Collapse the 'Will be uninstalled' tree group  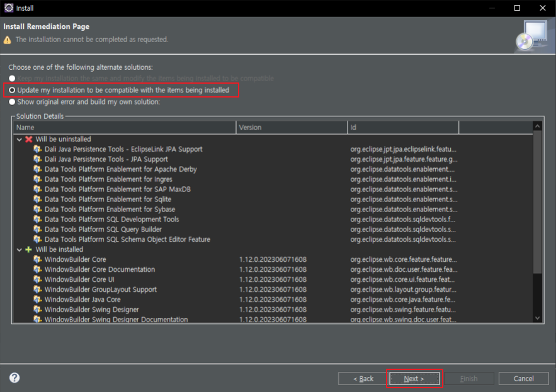coord(19,139)
